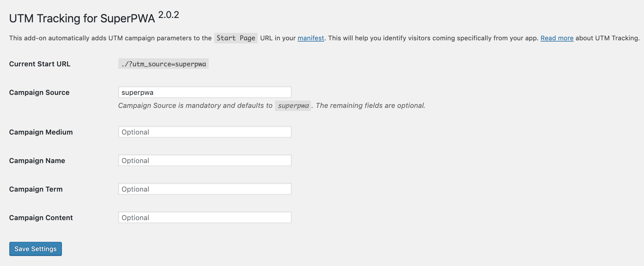Image resolution: width=644 pixels, height=266 pixels.
Task: Click the Campaign Term label
Action: 36,189
